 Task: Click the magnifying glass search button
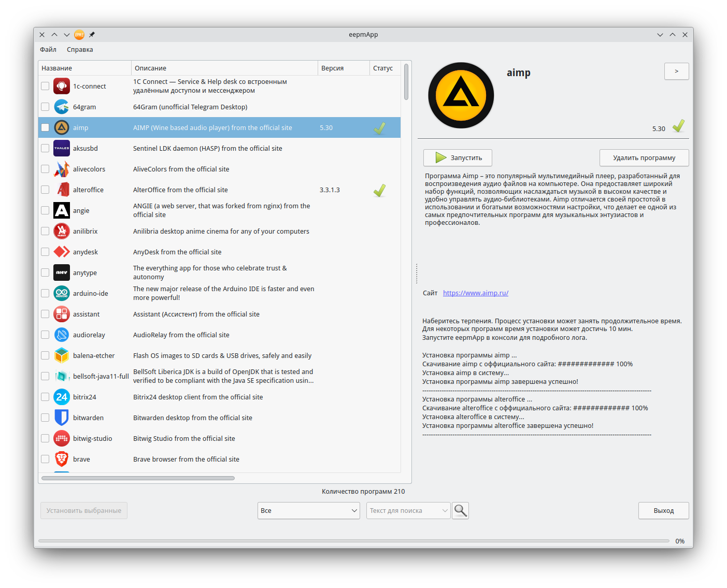[x=460, y=511]
